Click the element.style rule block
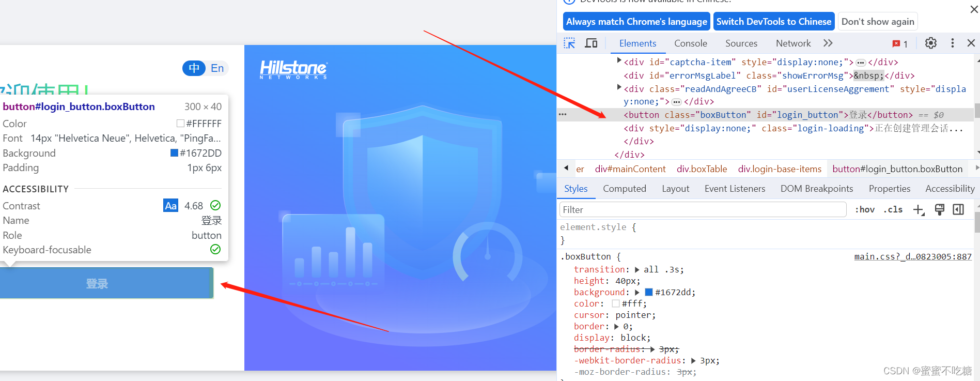This screenshot has height=381, width=980. (x=765, y=234)
